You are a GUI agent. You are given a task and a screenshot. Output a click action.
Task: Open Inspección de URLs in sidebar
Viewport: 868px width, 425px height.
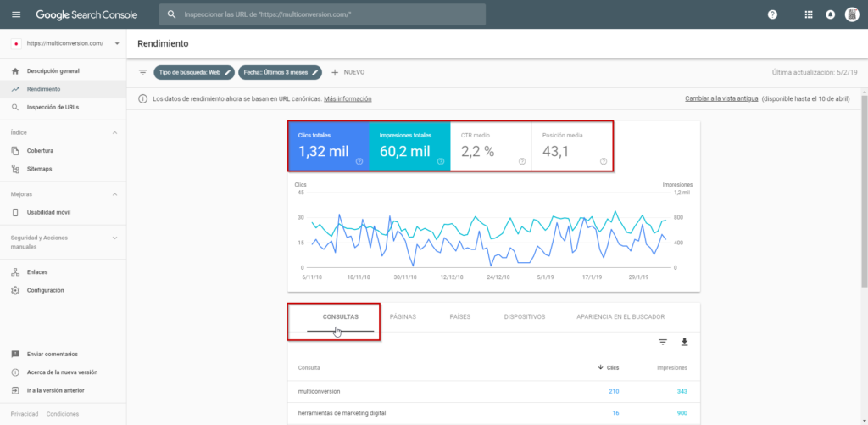(63, 107)
